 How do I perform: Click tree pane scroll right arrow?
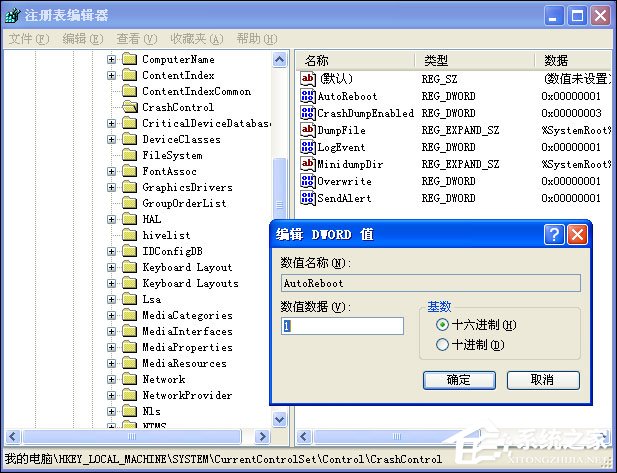[262, 436]
